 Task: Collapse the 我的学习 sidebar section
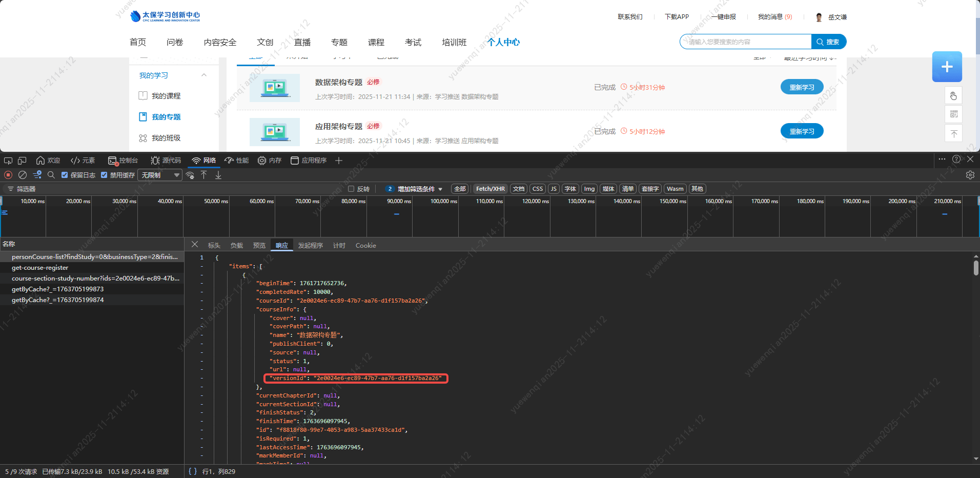pyautogui.click(x=204, y=75)
